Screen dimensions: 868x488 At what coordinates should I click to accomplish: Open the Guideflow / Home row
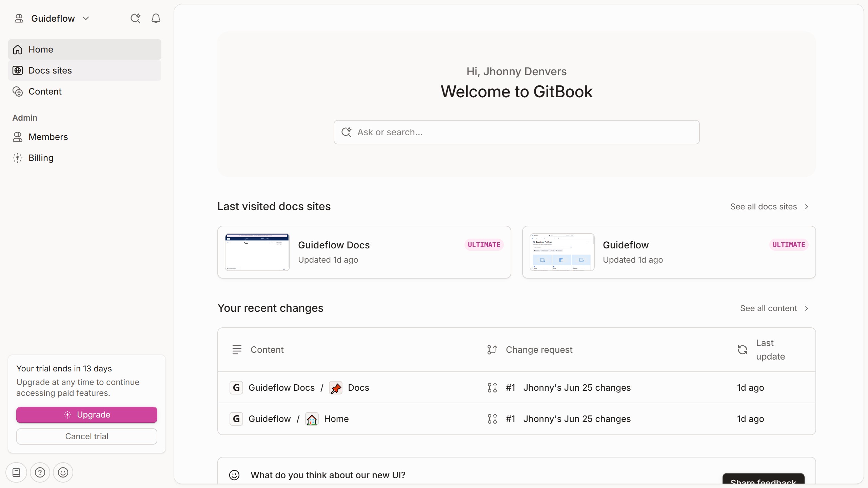(516, 419)
